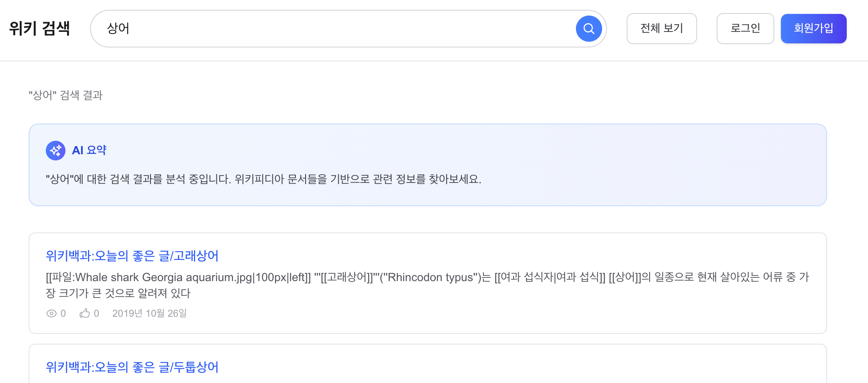Click the 위키 검색 site logo

[x=40, y=28]
